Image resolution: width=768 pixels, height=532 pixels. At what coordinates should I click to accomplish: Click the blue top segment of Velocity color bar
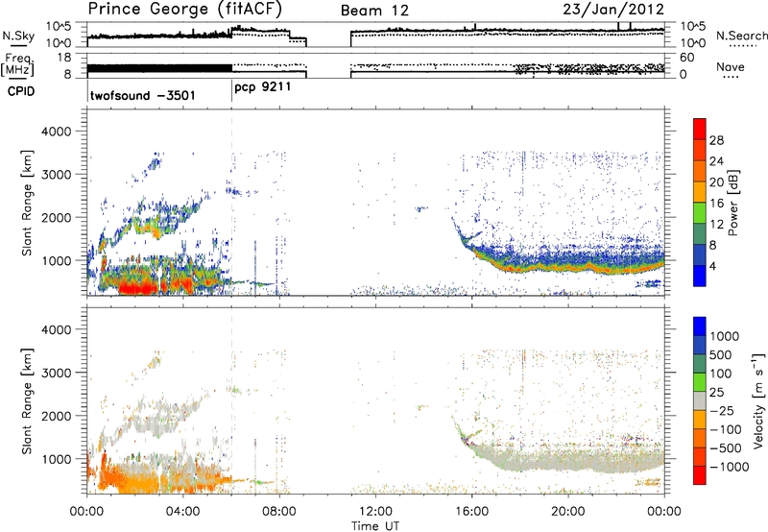[x=700, y=326]
